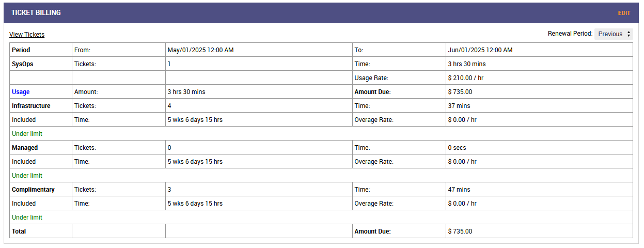Click the EDIT link in the header

tap(624, 13)
